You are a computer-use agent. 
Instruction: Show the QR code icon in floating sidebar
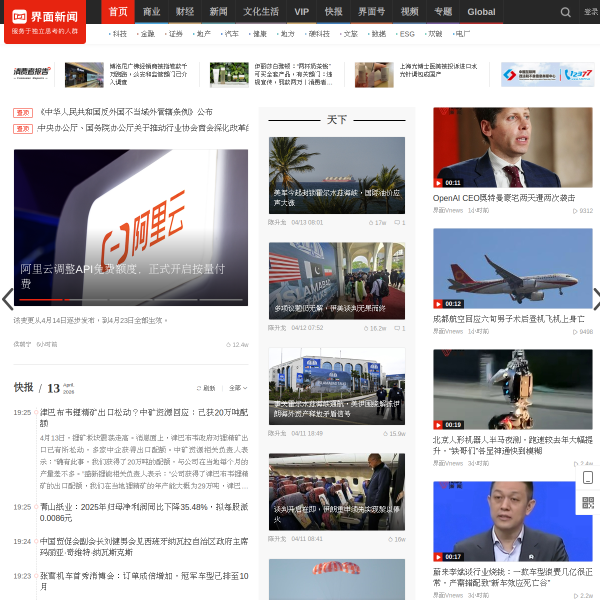pos(588,502)
